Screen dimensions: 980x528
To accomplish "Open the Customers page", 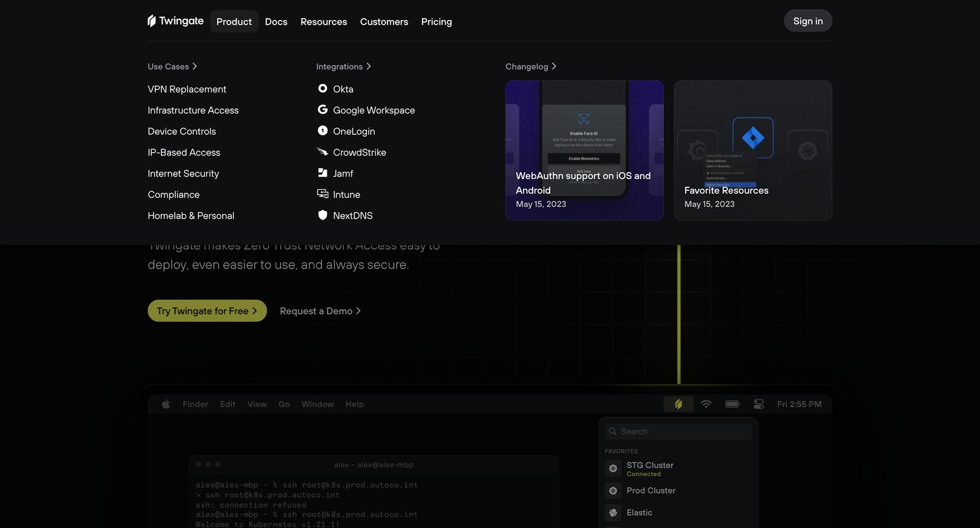I will coord(384,21).
